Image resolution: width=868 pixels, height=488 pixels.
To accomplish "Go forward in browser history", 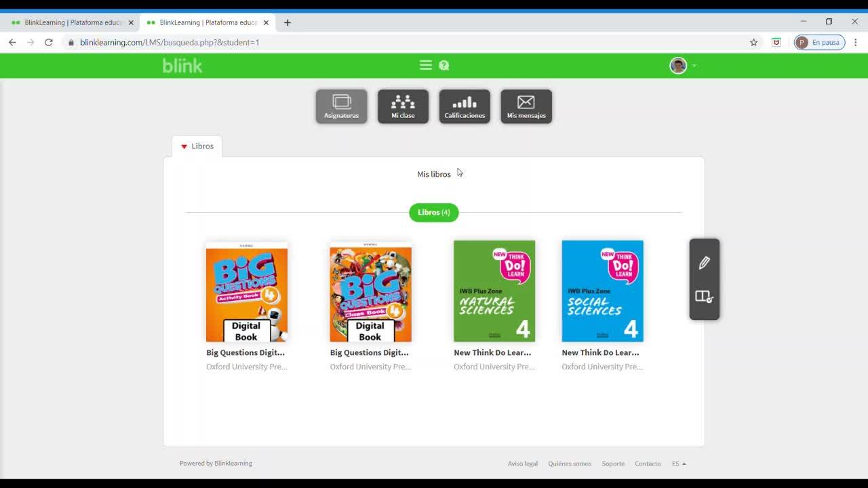I will (31, 42).
